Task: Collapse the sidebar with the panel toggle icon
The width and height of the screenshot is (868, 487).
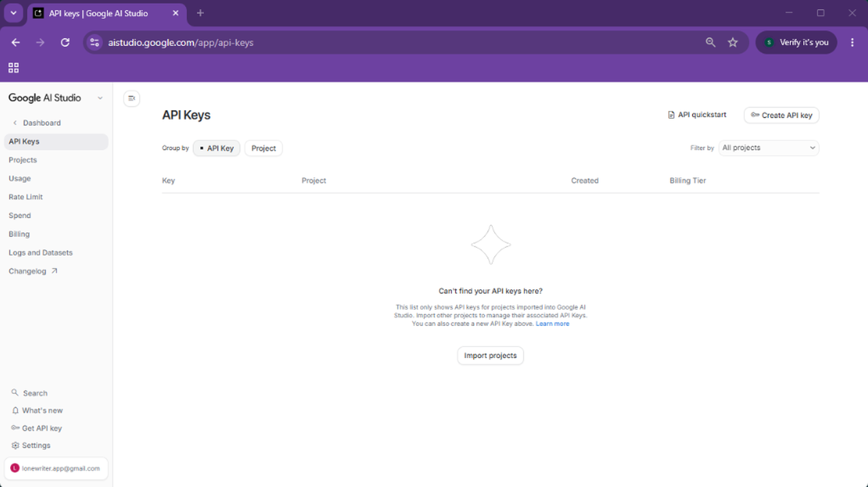Action: pos(132,98)
